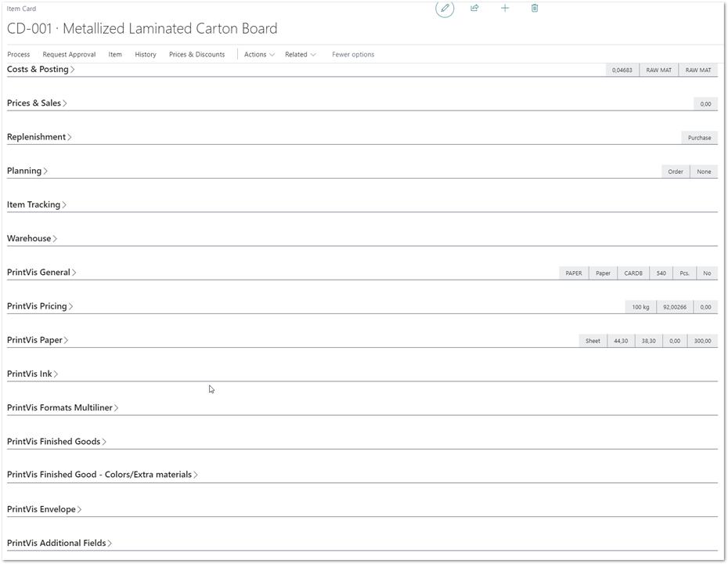Expand the Costs & Posting section

pyautogui.click(x=41, y=70)
